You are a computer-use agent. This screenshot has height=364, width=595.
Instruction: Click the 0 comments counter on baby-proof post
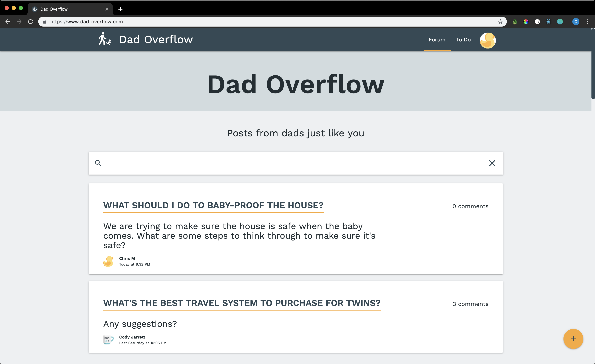point(470,206)
